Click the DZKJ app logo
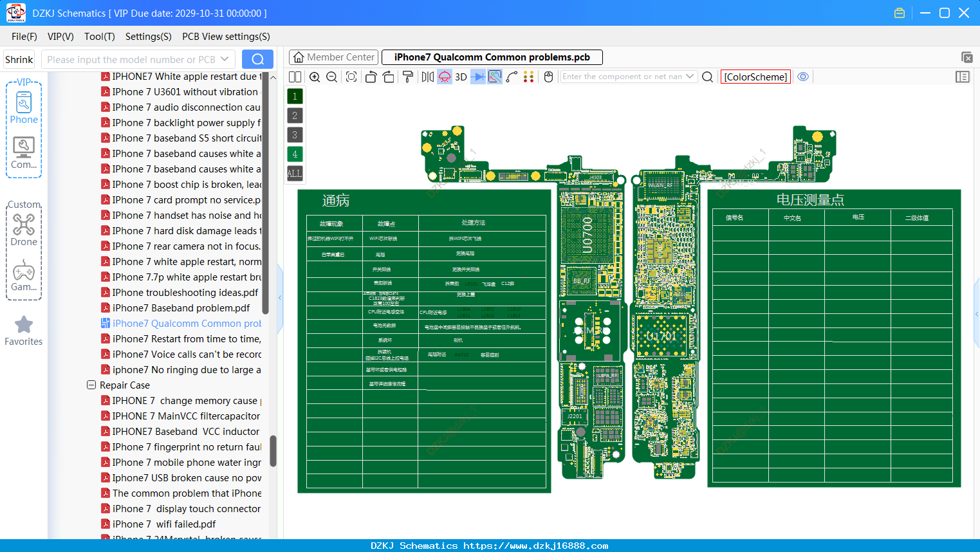This screenshot has height=552, width=980. (x=15, y=13)
